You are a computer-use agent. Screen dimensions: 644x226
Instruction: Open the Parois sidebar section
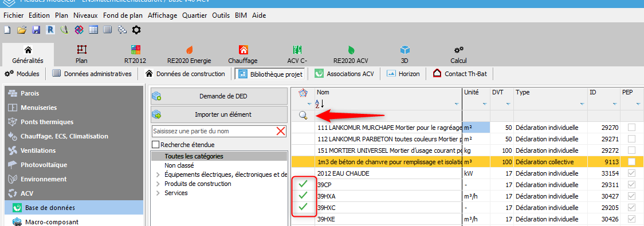[74, 93]
